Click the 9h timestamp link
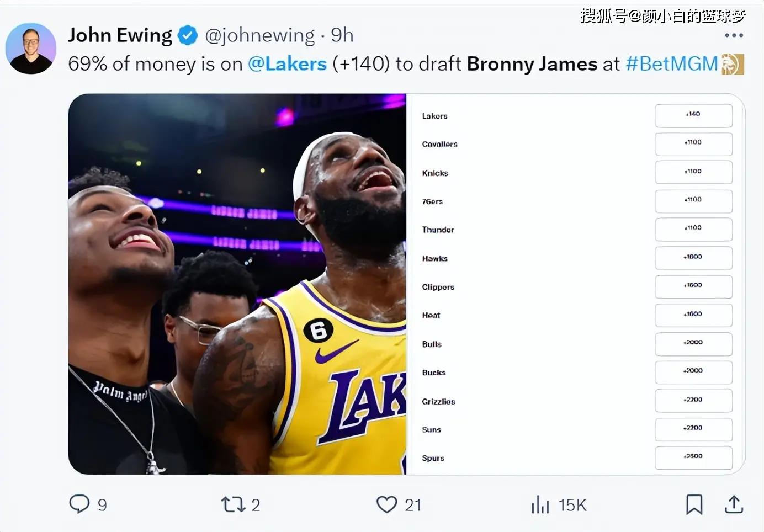764x532 pixels. (x=342, y=36)
